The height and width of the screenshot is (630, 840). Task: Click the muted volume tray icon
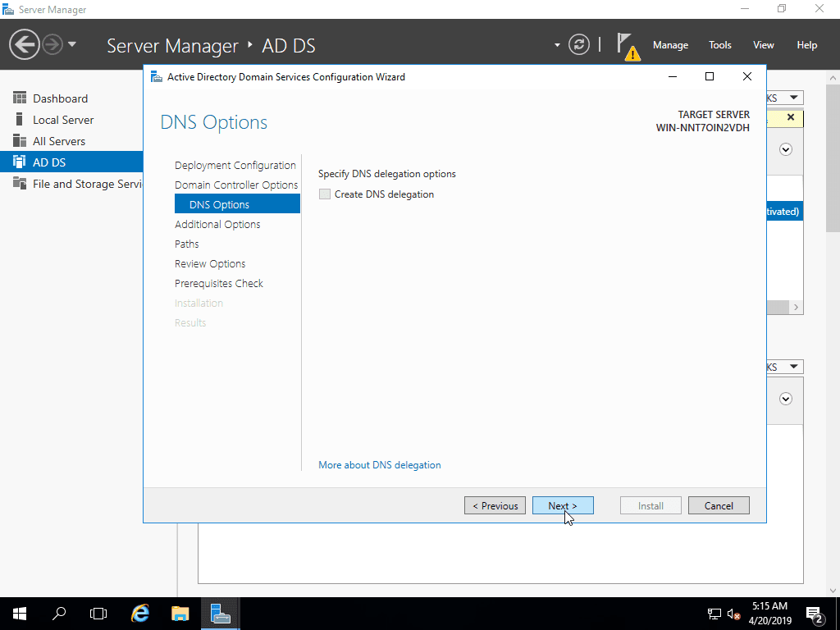(733, 614)
